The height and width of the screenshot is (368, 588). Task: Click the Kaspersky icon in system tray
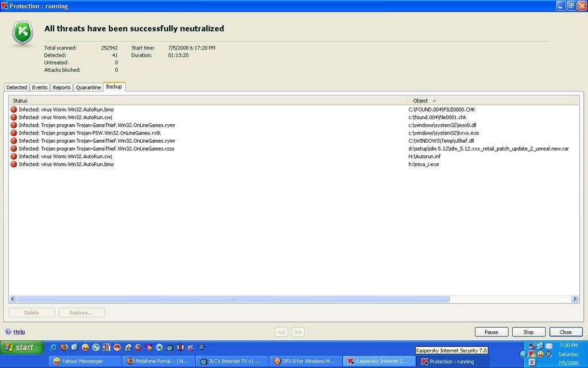tap(532, 354)
